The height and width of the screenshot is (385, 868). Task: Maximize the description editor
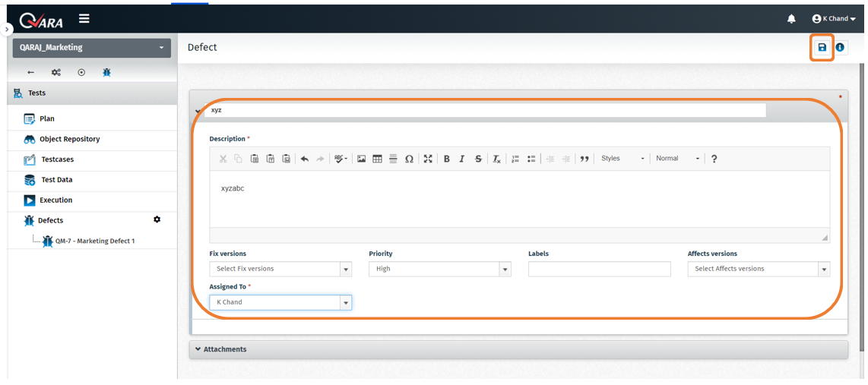(428, 159)
